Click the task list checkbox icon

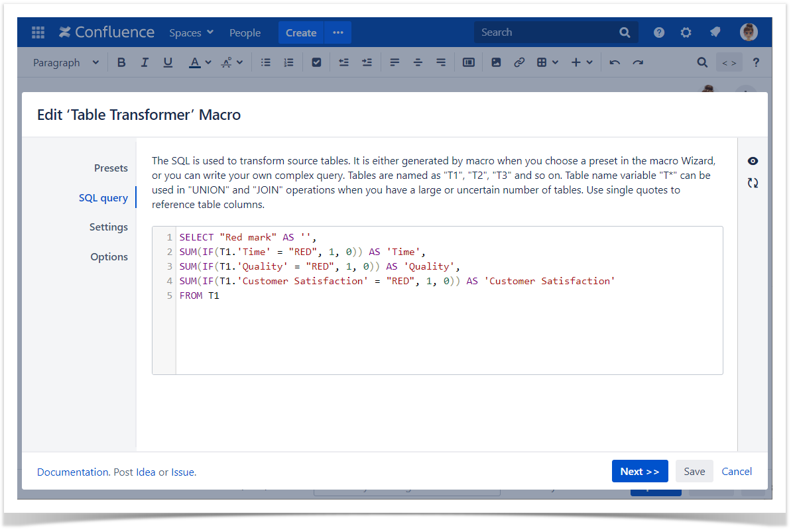[x=316, y=62]
